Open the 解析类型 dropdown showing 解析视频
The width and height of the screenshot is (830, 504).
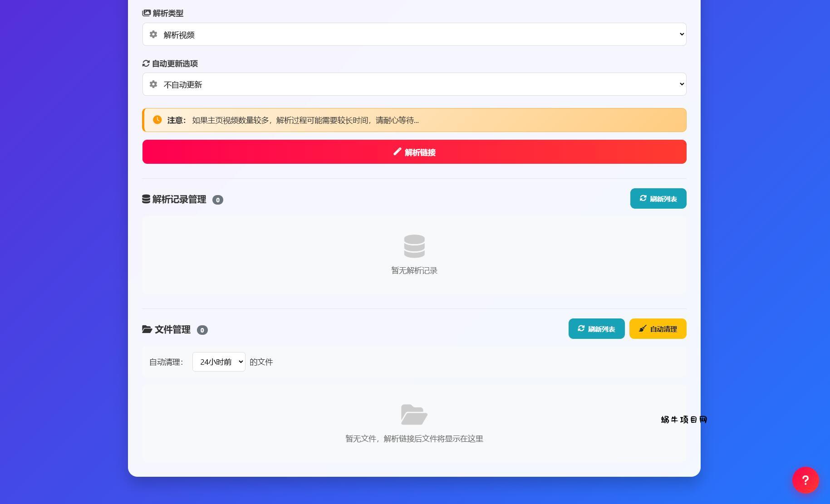414,34
